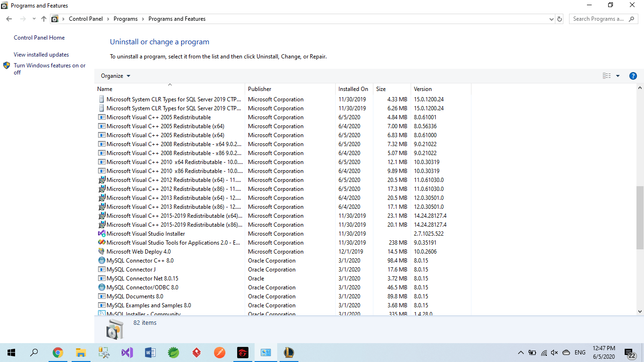Open the Windows Start menu

click(11, 353)
